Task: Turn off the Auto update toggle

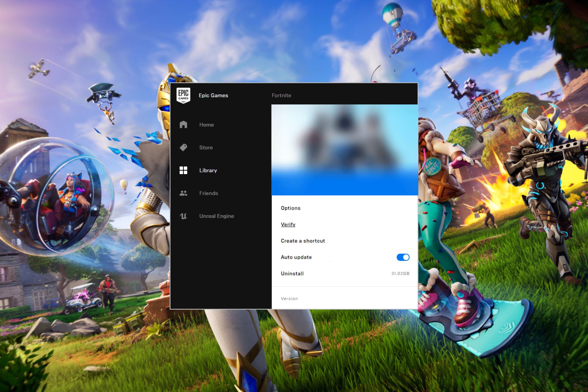Action: [403, 257]
